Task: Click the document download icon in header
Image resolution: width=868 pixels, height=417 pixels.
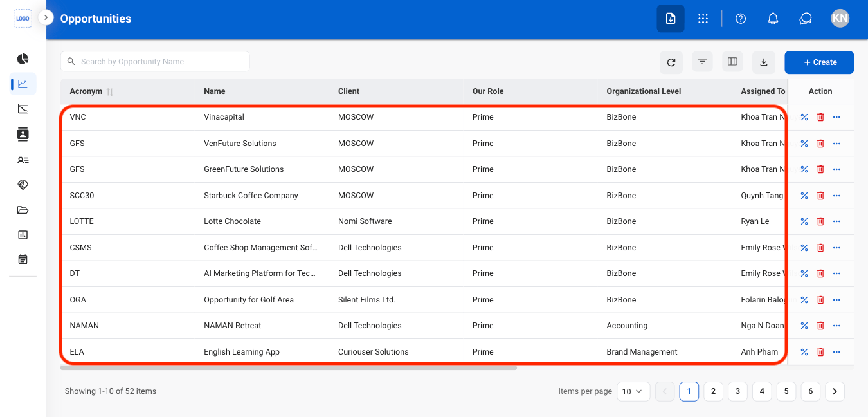Action: [x=671, y=19]
